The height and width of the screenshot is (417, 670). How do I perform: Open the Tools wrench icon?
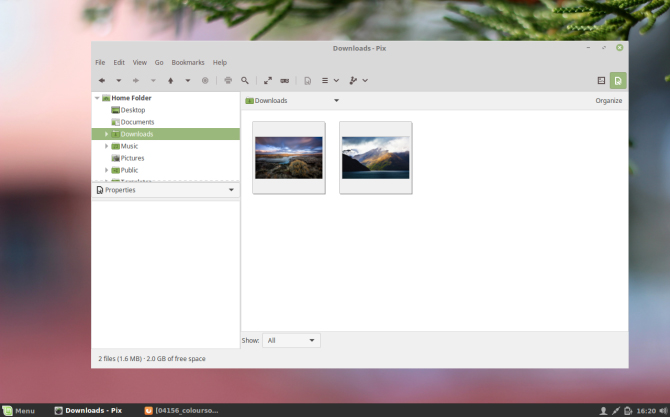353,80
